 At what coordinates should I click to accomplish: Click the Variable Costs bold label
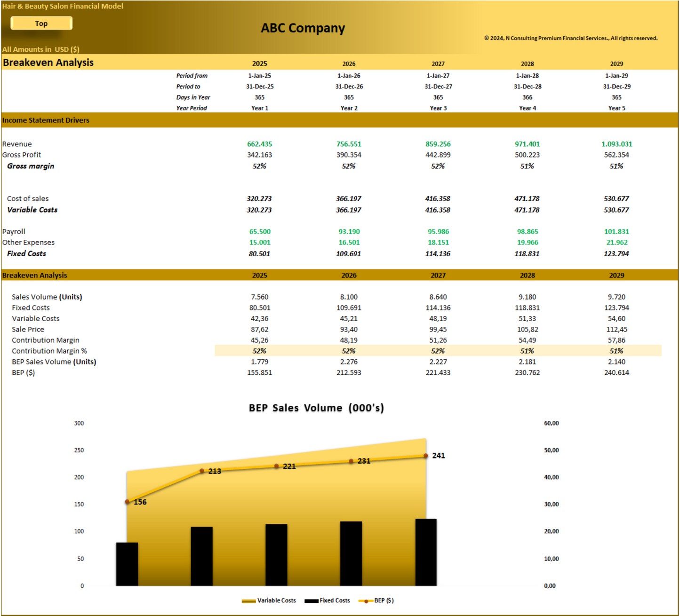32,210
